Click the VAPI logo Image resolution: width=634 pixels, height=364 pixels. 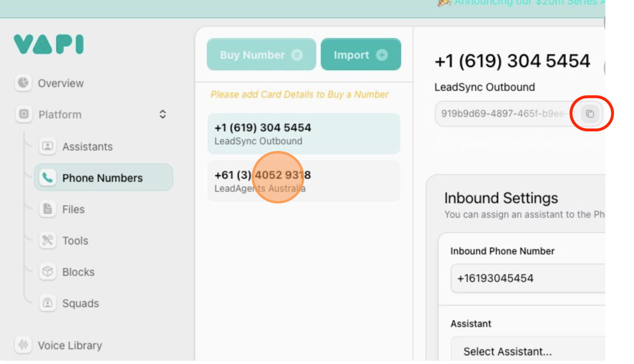point(48,44)
